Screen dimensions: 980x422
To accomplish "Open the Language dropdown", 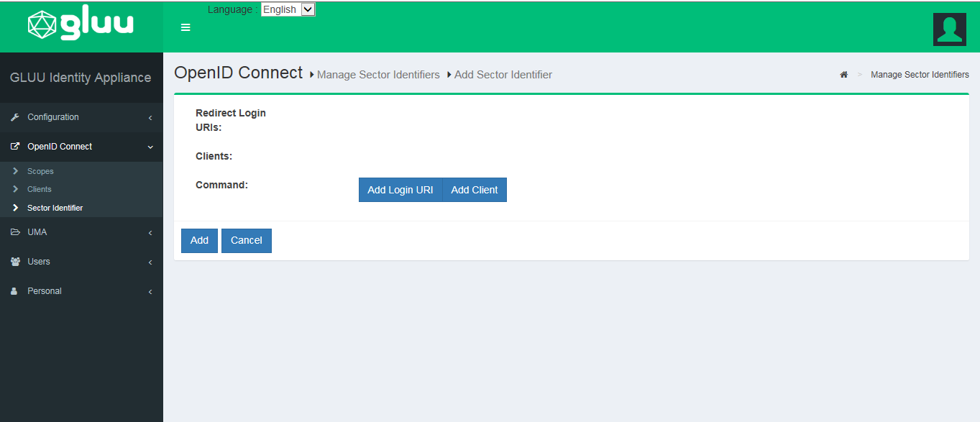I will pyautogui.click(x=288, y=9).
